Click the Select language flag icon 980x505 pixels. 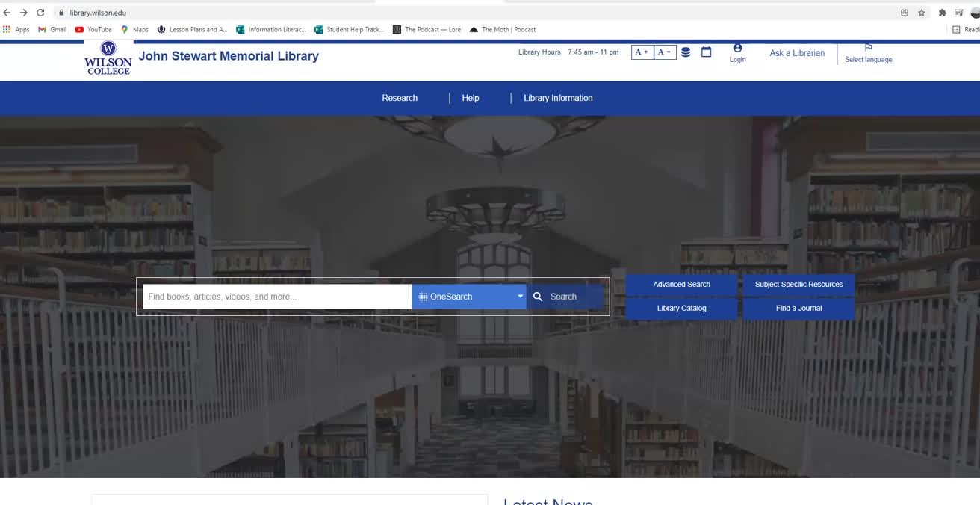[x=868, y=48]
